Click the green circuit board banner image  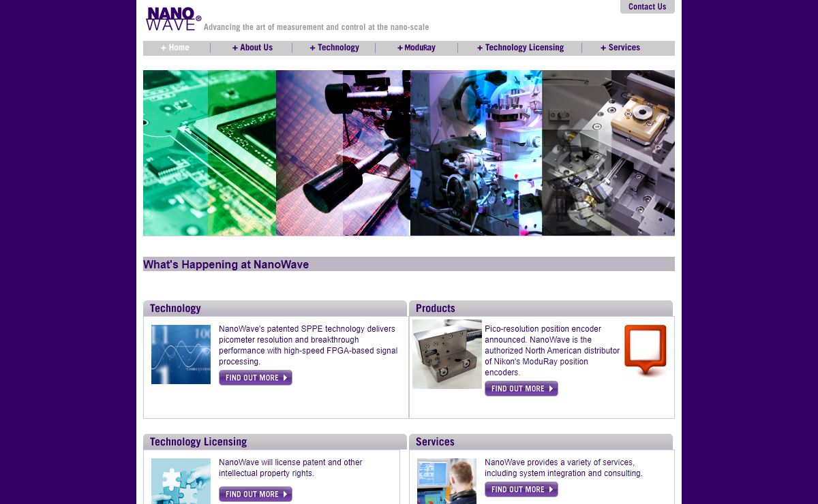click(209, 153)
